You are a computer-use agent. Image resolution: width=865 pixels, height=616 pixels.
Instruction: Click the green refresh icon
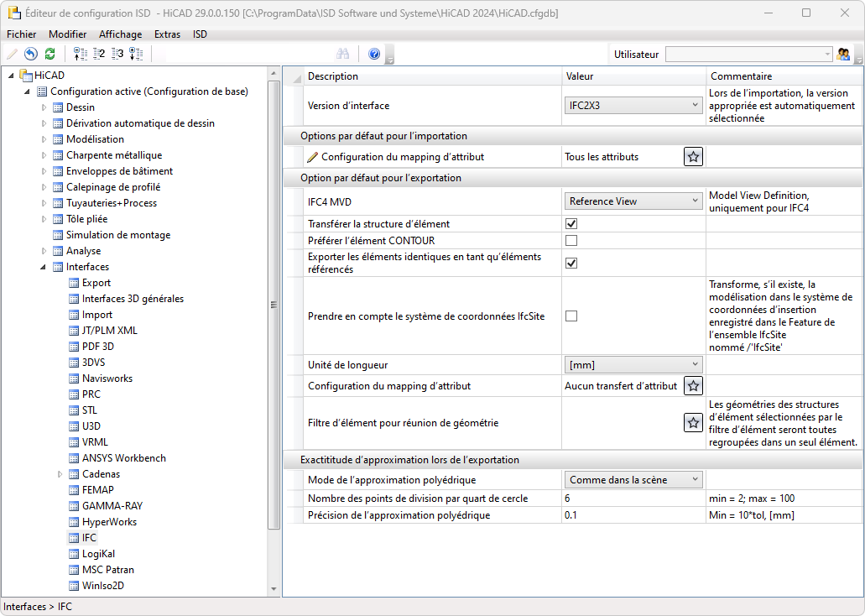(x=50, y=55)
